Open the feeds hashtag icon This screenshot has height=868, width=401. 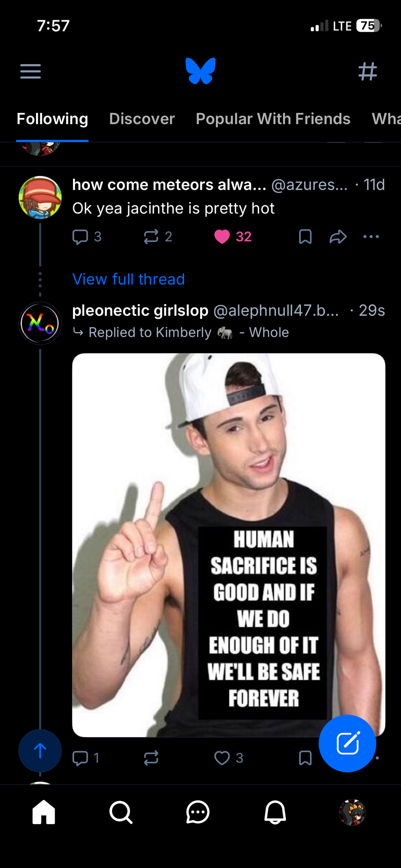[x=368, y=72]
